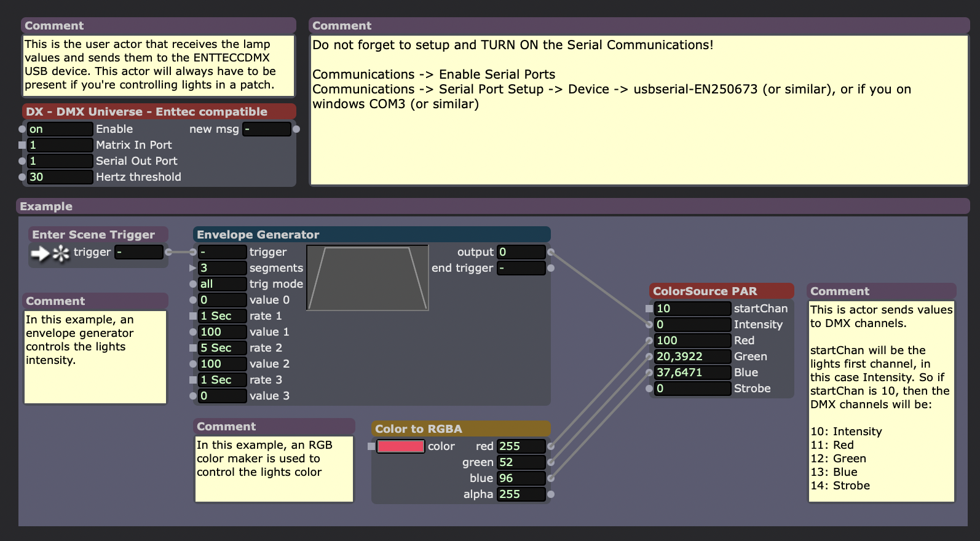Open the rate 1 '1 Sec' field
This screenshot has width=980, height=541.
tap(221, 316)
